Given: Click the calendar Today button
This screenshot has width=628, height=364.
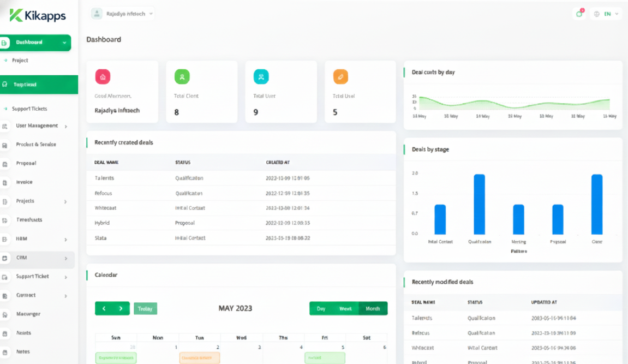Looking at the screenshot, I should point(145,309).
